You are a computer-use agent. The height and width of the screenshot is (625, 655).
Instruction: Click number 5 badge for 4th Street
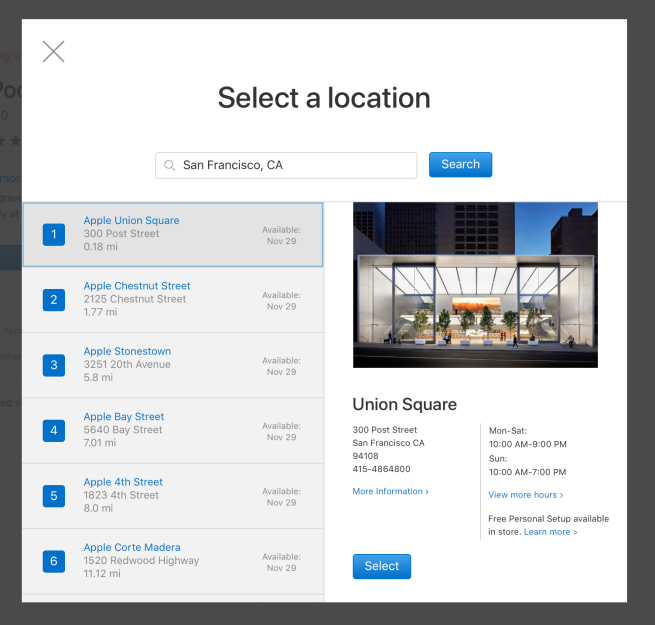click(x=54, y=495)
